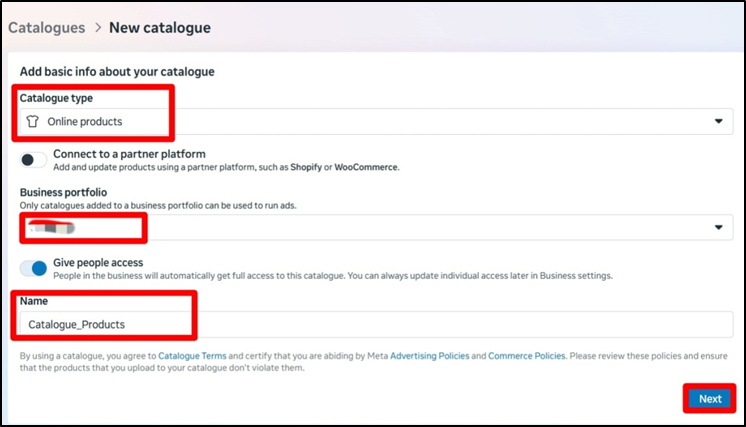Go back to Catalogues breadcrumb
Image resolution: width=746 pixels, height=427 pixels.
pyautogui.click(x=46, y=28)
